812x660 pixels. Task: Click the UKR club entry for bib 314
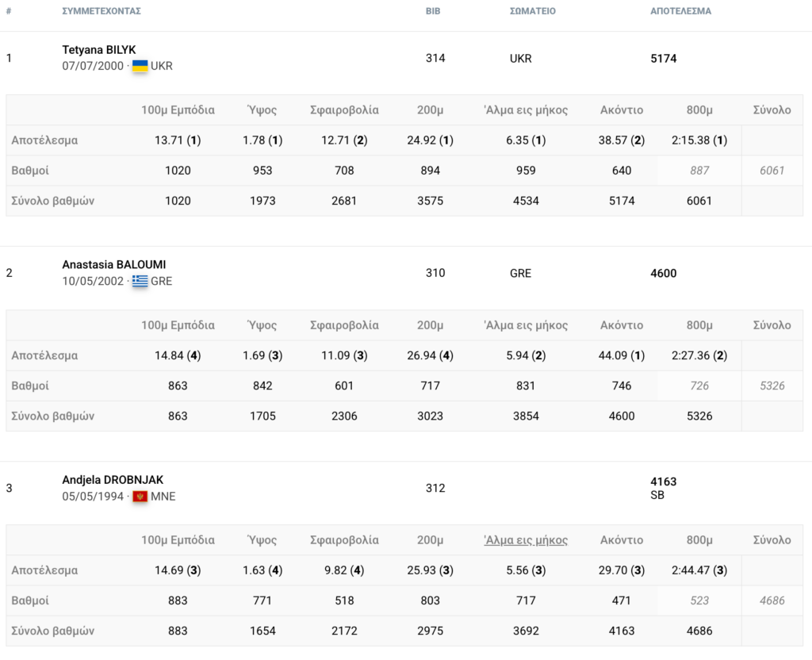tap(520, 59)
